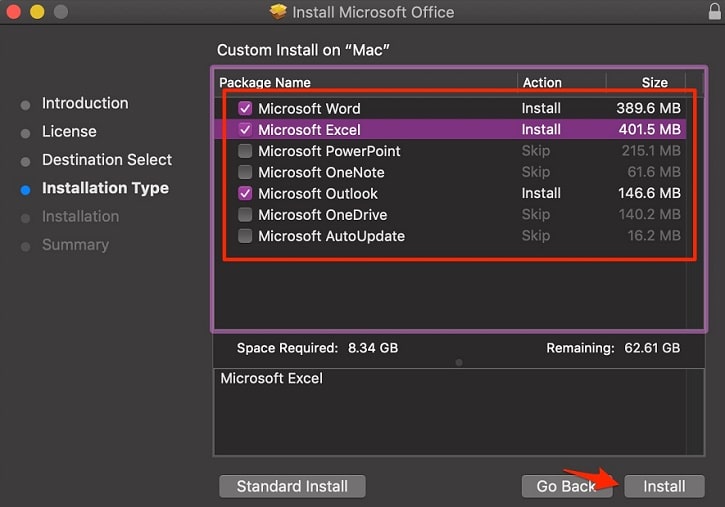Click the Skip action for Microsoft AutoUpdate

coord(536,236)
